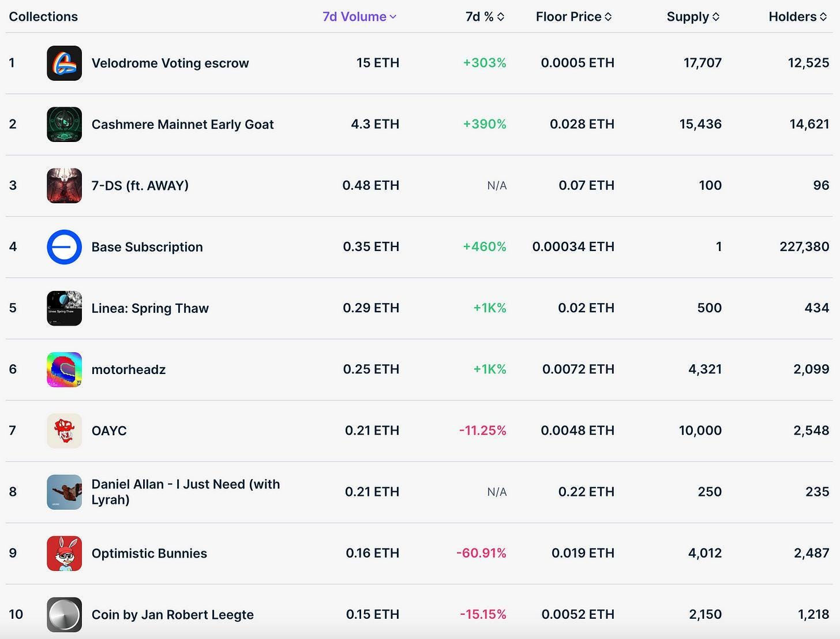This screenshot has height=639, width=840.
Task: Click the 17,707 supply value
Action: 703,63
